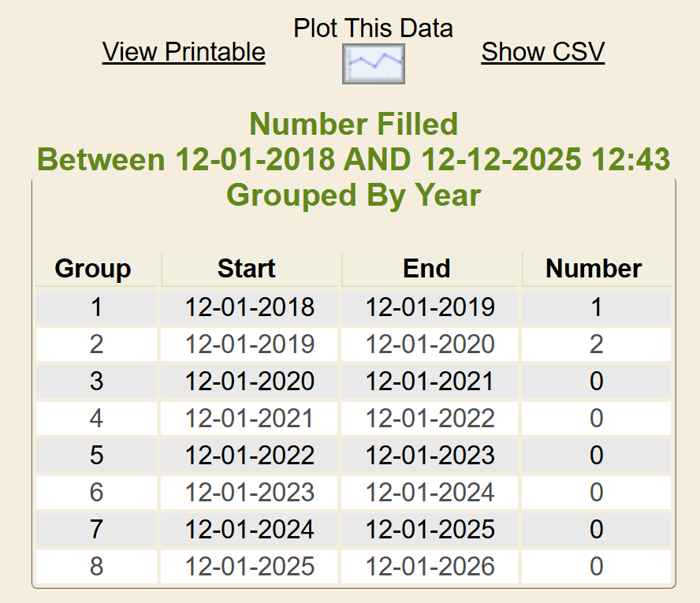Click group number 3 cell
Screen dimensions: 700x603
[x=96, y=382]
